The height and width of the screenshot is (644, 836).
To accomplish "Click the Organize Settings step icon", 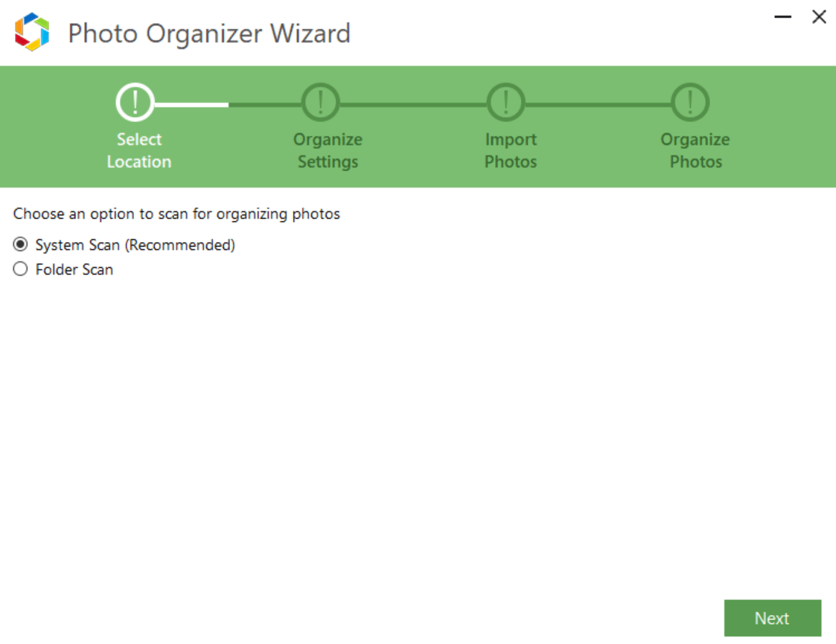I will pos(319,103).
